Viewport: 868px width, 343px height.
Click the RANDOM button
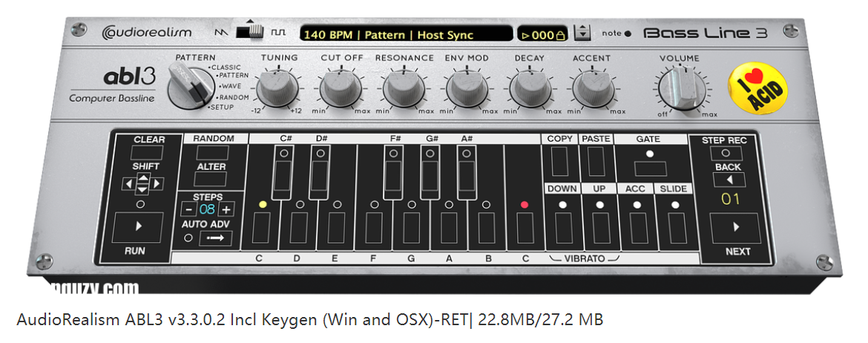tap(213, 152)
